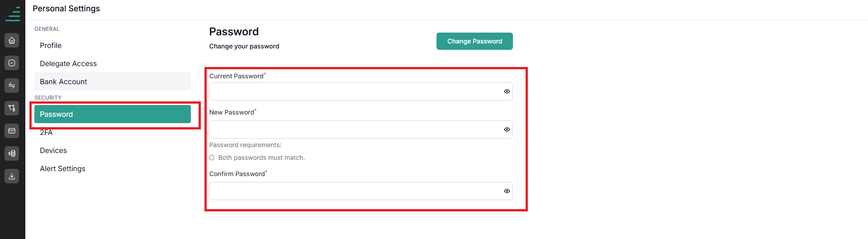Screen dimensions: 868x239
Task: Open the Home icon in sidebar
Action: (12, 40)
